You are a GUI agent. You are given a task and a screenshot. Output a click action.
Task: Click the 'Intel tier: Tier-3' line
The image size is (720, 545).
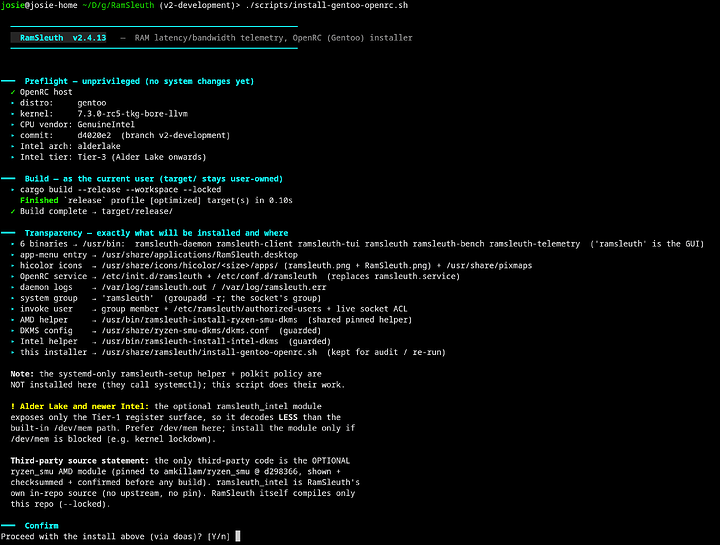click(108, 157)
